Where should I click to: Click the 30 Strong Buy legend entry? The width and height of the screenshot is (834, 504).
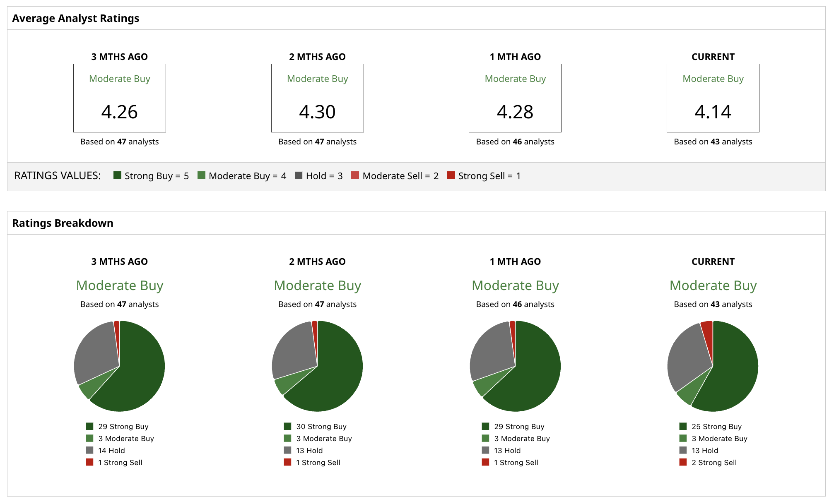click(321, 426)
